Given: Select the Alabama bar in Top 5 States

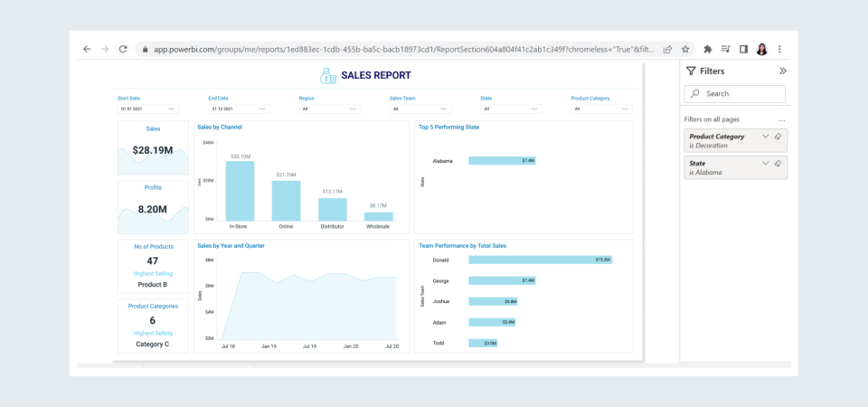Looking at the screenshot, I should click(502, 161).
